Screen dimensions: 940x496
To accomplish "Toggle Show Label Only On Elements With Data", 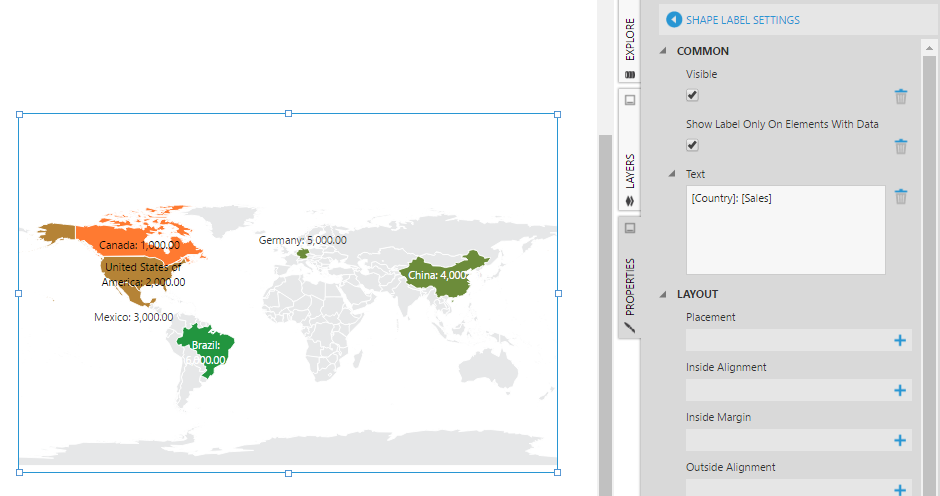I will pos(693,146).
